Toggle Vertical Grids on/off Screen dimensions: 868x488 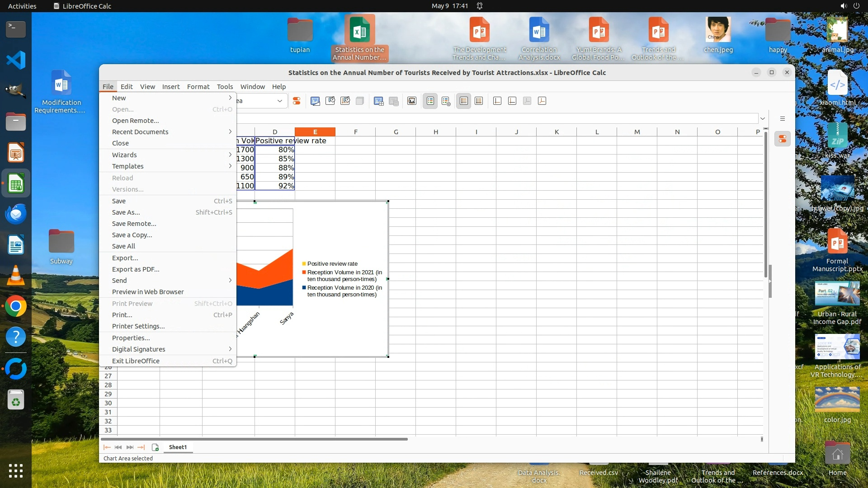479,101
